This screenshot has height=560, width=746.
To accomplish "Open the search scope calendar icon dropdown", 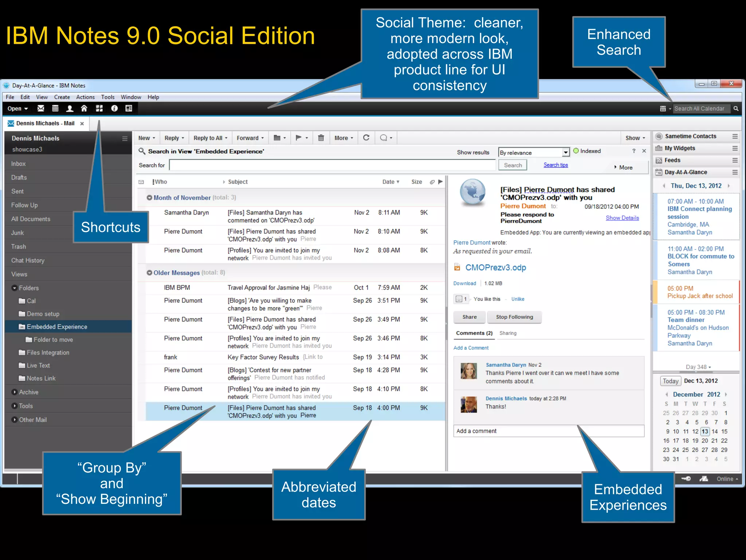I will click(665, 109).
